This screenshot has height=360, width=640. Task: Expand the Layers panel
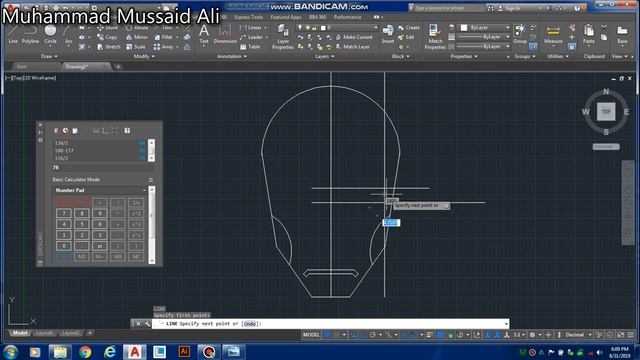(x=324, y=56)
